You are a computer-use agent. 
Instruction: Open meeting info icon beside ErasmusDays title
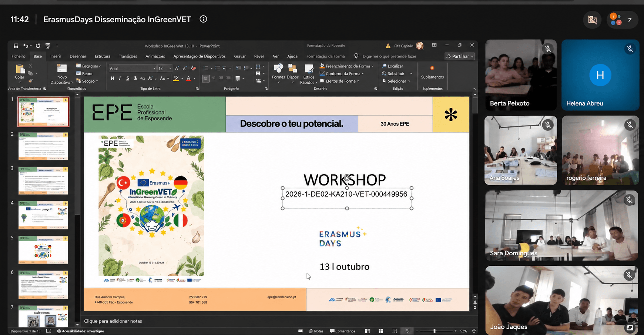coord(203,19)
